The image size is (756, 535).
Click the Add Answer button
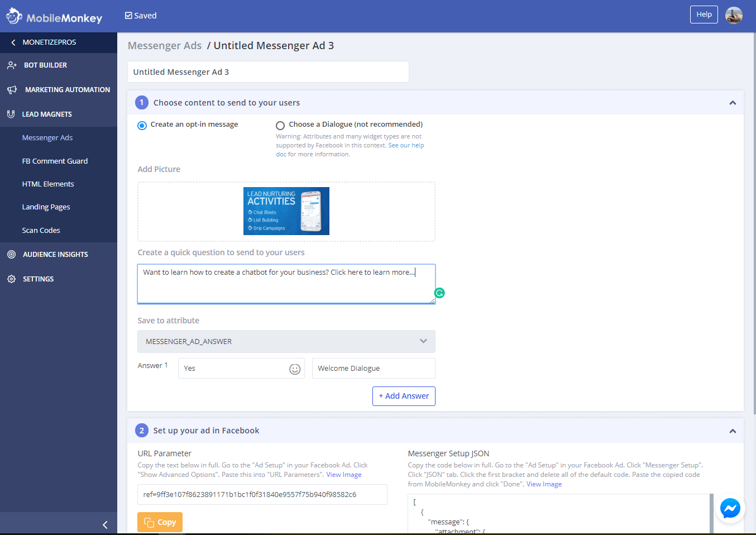pyautogui.click(x=404, y=396)
